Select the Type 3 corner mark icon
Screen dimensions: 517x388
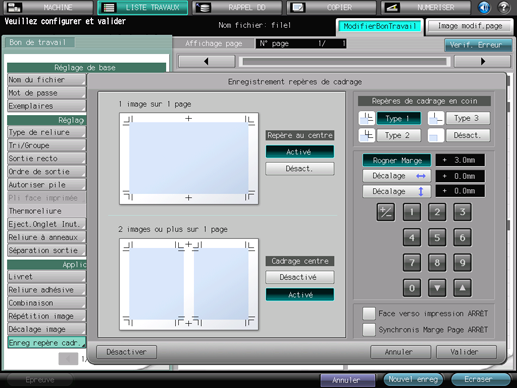click(436, 118)
